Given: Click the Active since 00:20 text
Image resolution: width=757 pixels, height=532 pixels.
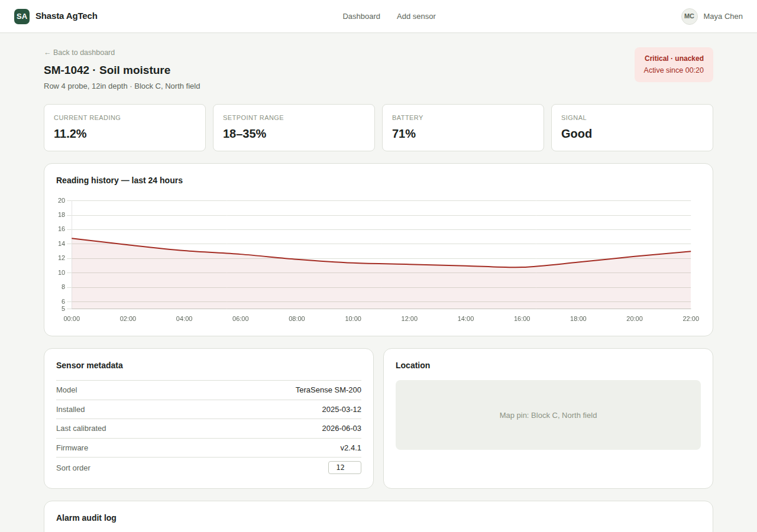Looking at the screenshot, I should click(x=674, y=70).
